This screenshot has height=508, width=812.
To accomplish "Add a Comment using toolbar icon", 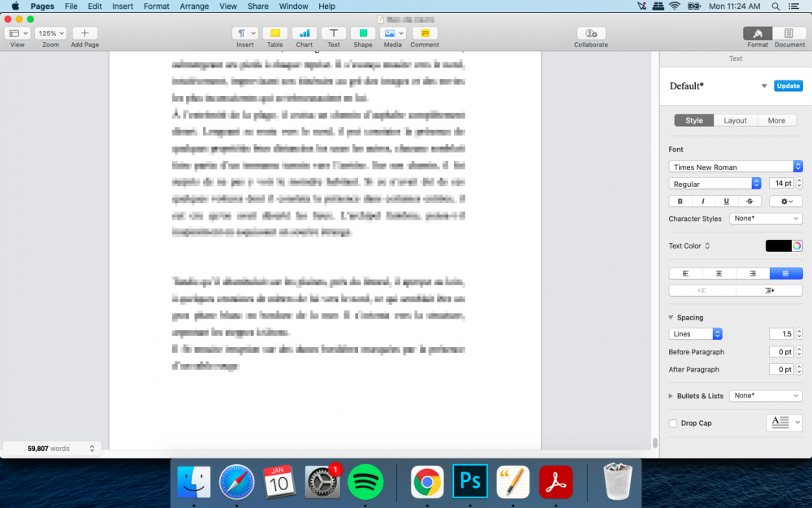I will 425,33.
